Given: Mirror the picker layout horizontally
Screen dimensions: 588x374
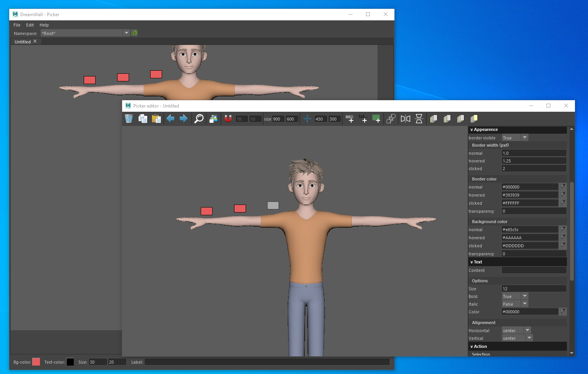Looking at the screenshot, I should (x=405, y=119).
